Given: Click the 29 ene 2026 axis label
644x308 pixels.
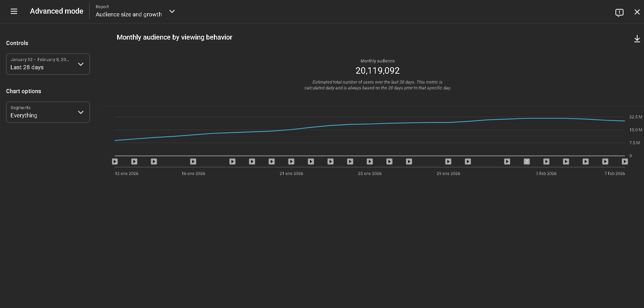Looking at the screenshot, I should 448,174.
